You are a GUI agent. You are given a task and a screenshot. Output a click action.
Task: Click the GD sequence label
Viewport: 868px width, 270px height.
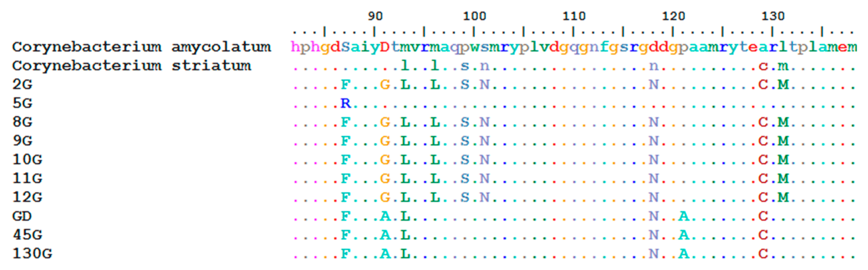22,217
